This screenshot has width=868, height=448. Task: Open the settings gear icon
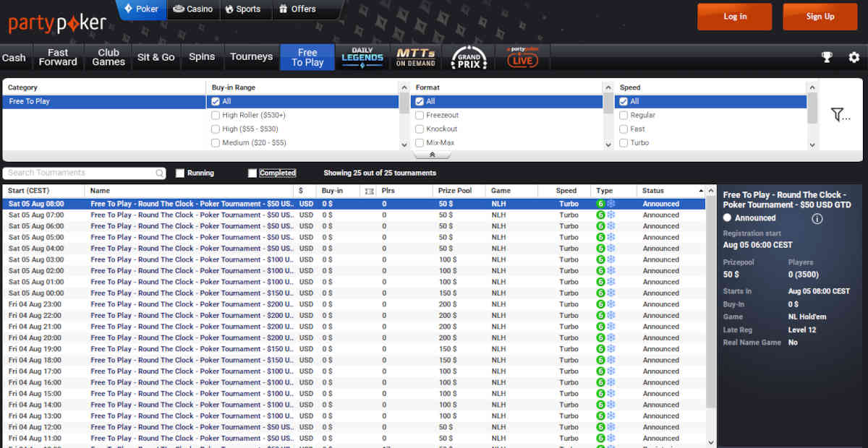point(854,57)
